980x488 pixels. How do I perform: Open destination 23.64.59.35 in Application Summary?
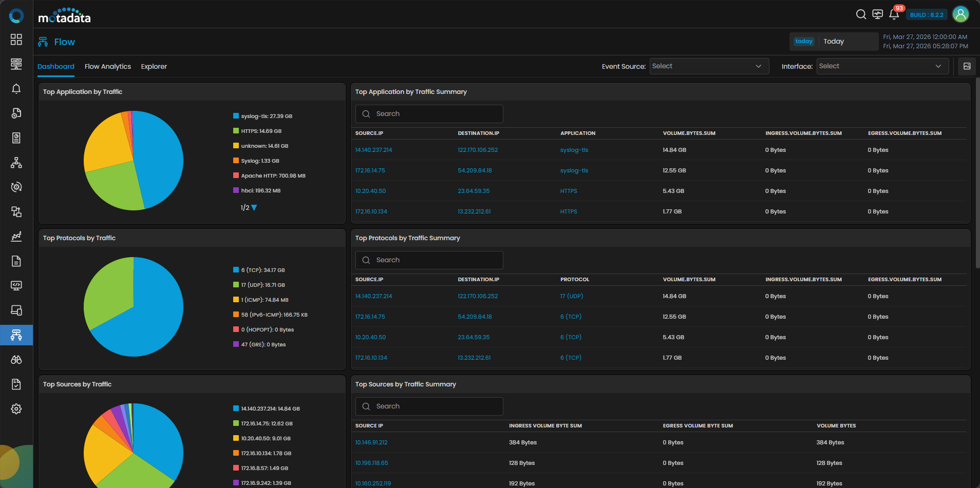(474, 191)
